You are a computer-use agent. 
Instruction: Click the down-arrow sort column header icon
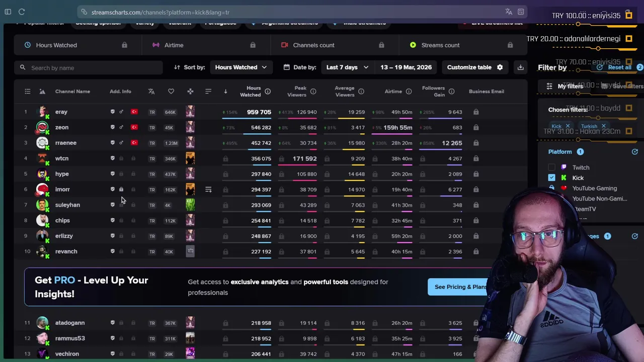225,92
